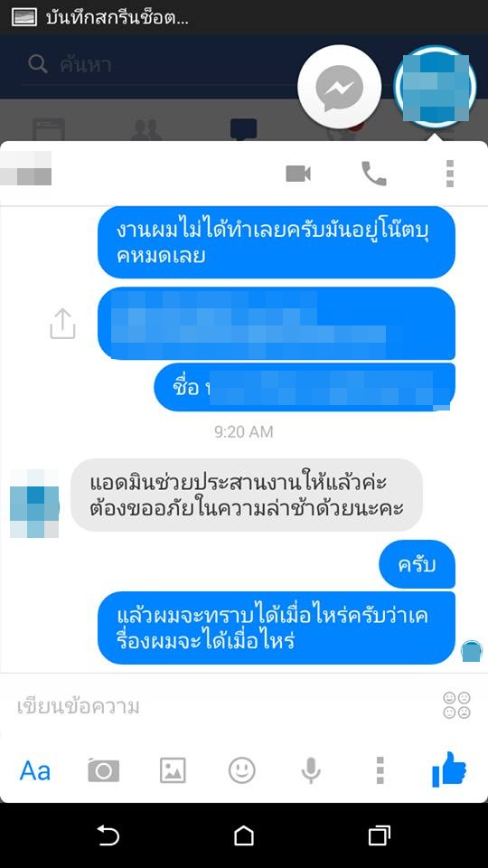The image size is (488, 868).
Task: Switch to the Aa text keyboard
Action: (35, 770)
